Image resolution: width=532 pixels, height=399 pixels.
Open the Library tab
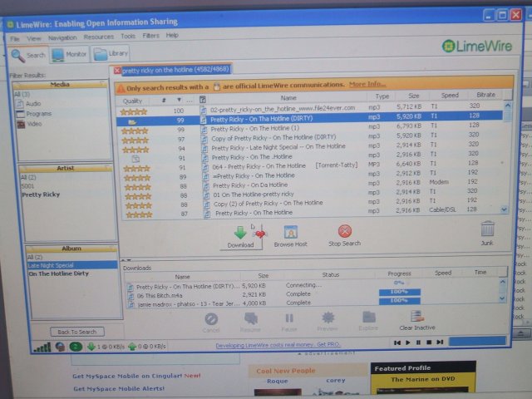pos(111,55)
